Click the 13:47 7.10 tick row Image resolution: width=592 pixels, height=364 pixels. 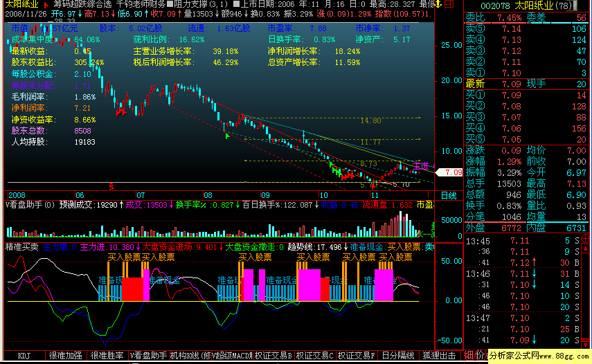pos(523,318)
